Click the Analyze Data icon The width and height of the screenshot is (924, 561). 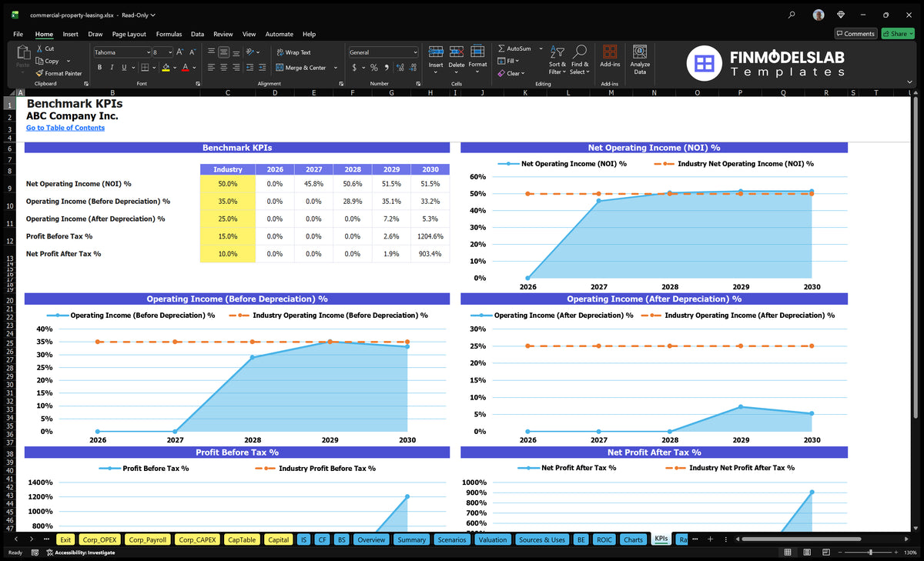click(x=640, y=52)
